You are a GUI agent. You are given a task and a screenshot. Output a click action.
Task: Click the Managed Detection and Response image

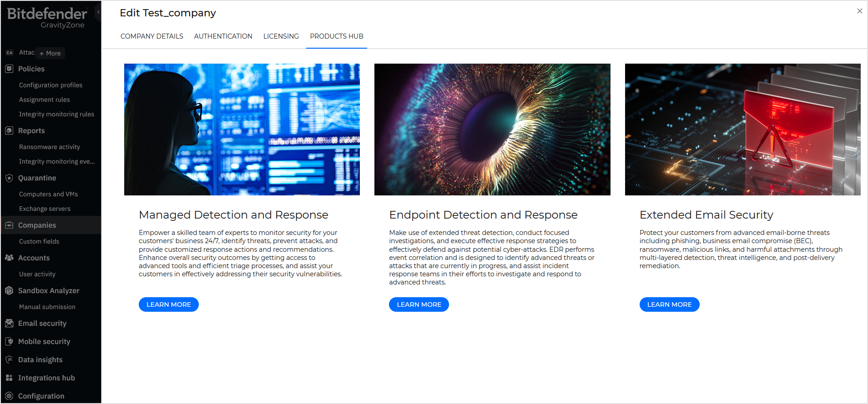point(242,130)
